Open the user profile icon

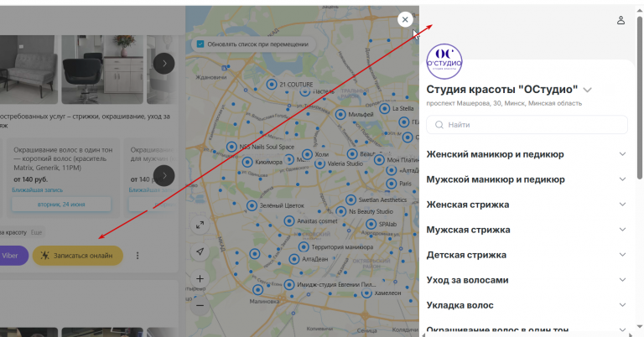(621, 20)
